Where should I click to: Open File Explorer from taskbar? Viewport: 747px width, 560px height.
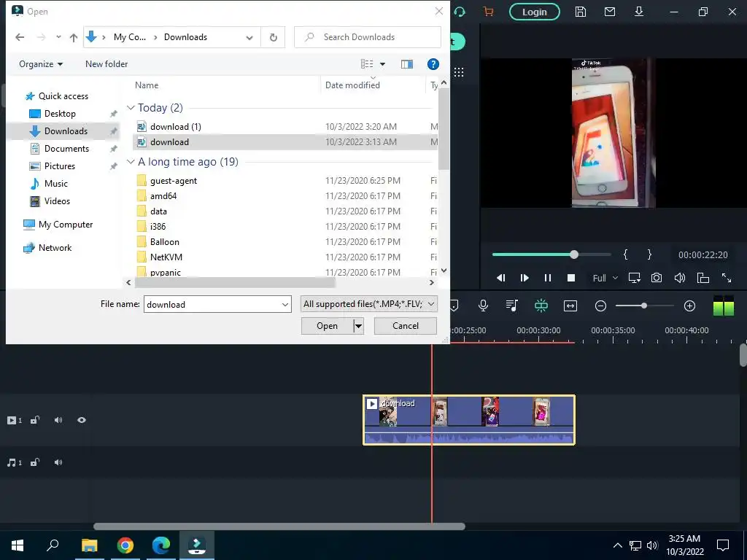[89, 545]
